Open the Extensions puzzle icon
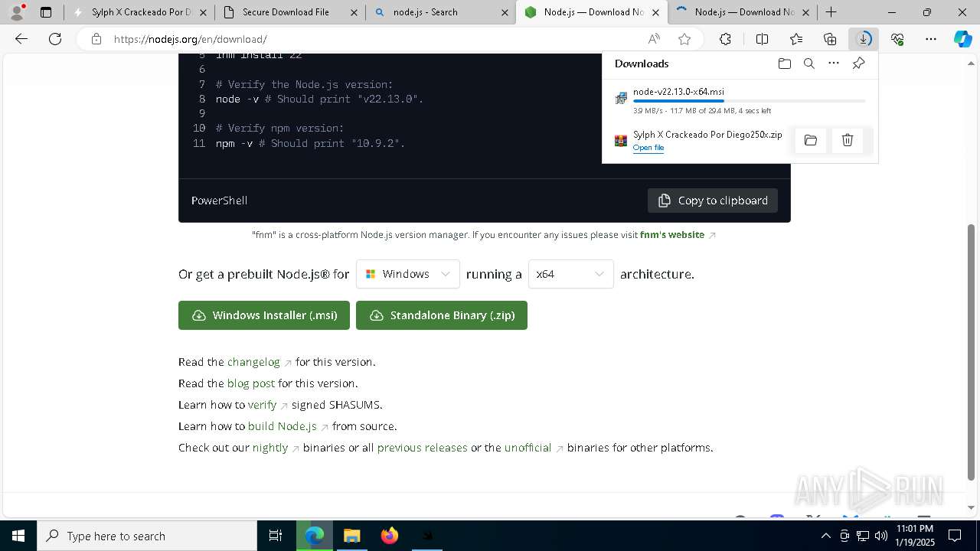The height and width of the screenshot is (551, 980). point(725,39)
